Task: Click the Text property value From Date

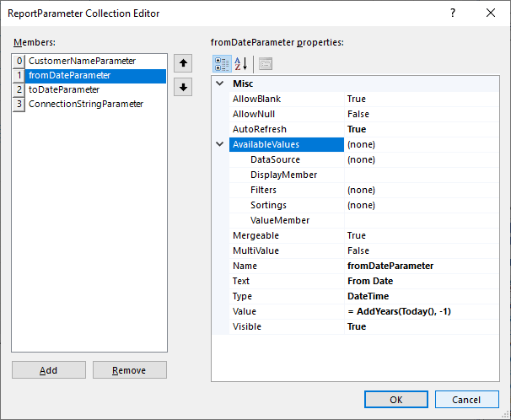Action: tap(422, 281)
